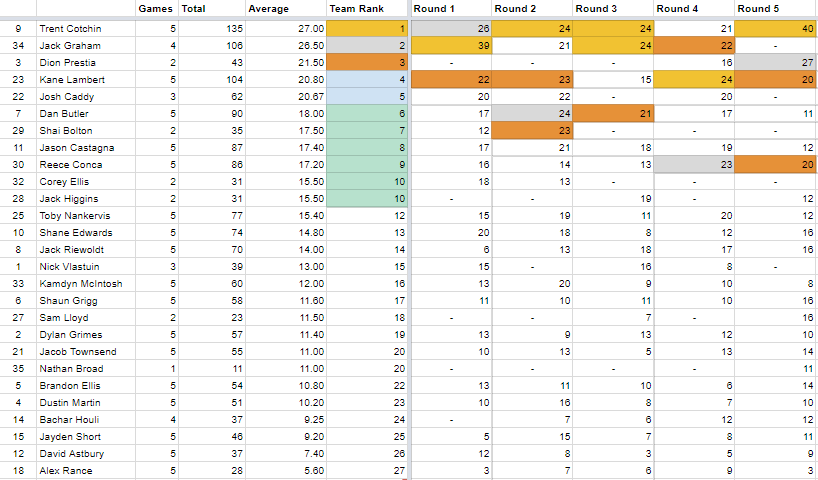Select Jack Higgins' Round 3 score of 19
818x480 pixels.
[613, 199]
